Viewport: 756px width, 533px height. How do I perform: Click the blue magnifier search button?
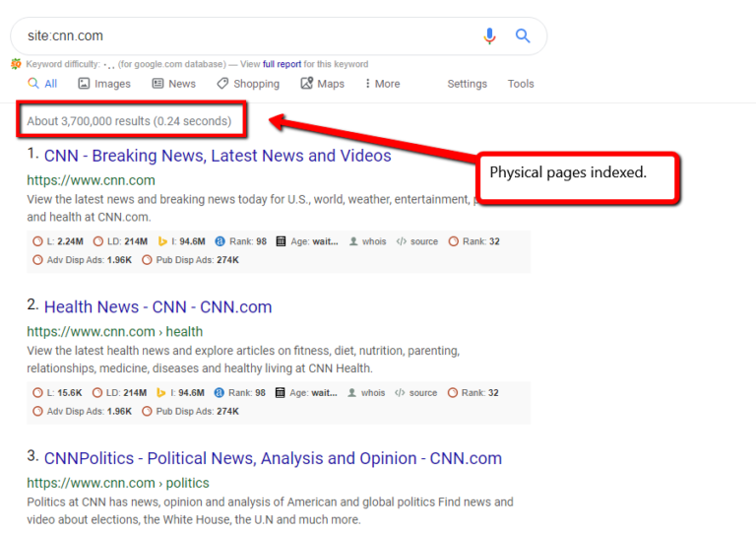[523, 35]
